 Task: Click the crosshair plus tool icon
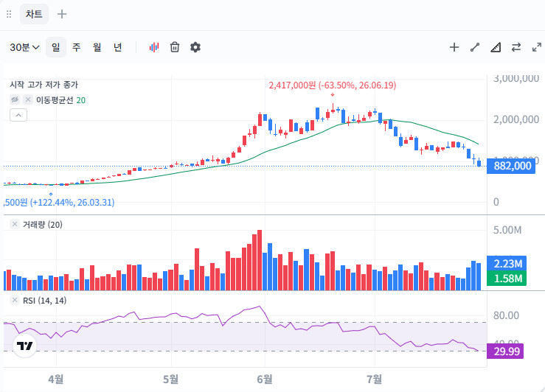pos(454,47)
